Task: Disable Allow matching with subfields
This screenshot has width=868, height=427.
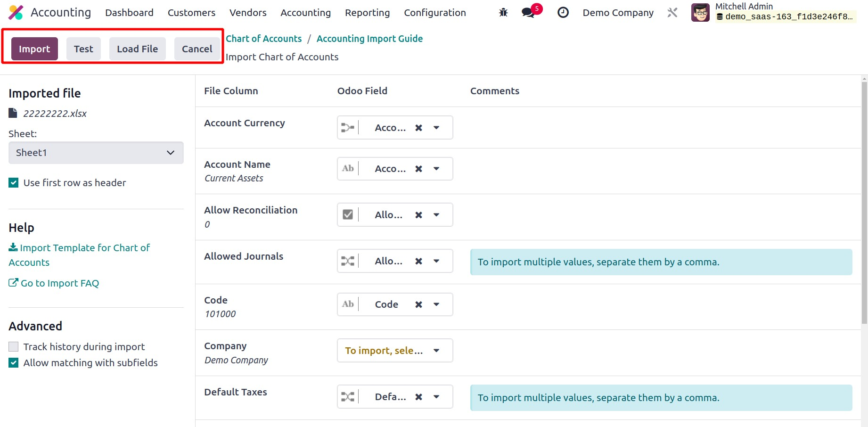Action: 14,363
